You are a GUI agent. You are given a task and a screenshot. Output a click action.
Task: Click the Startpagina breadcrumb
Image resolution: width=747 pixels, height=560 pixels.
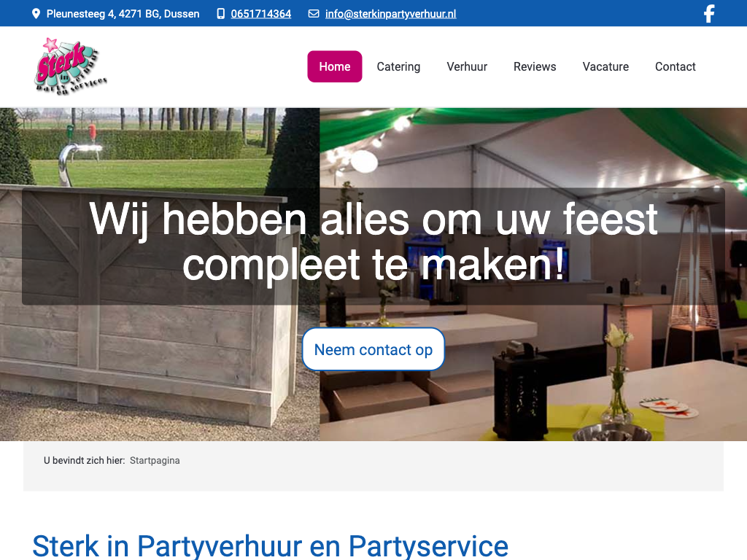tap(155, 461)
